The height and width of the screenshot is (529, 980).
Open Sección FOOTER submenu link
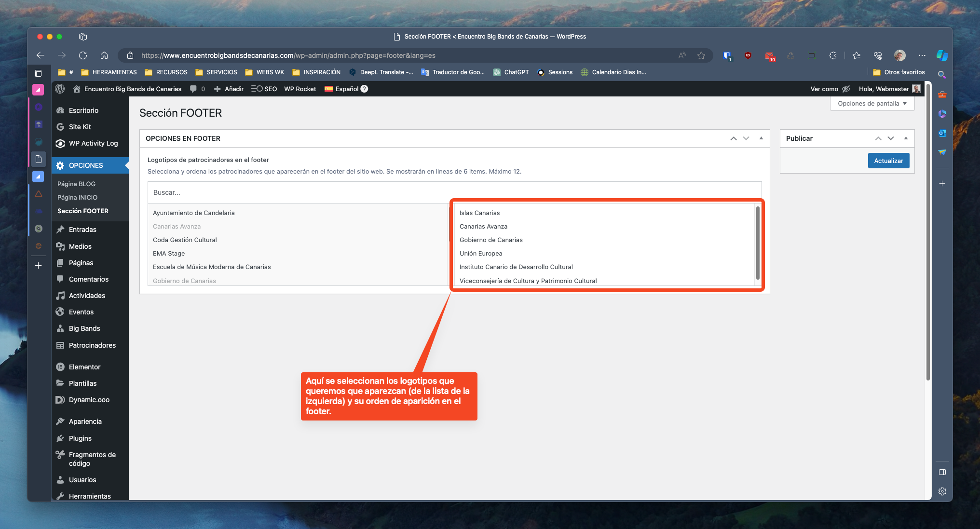click(x=83, y=211)
